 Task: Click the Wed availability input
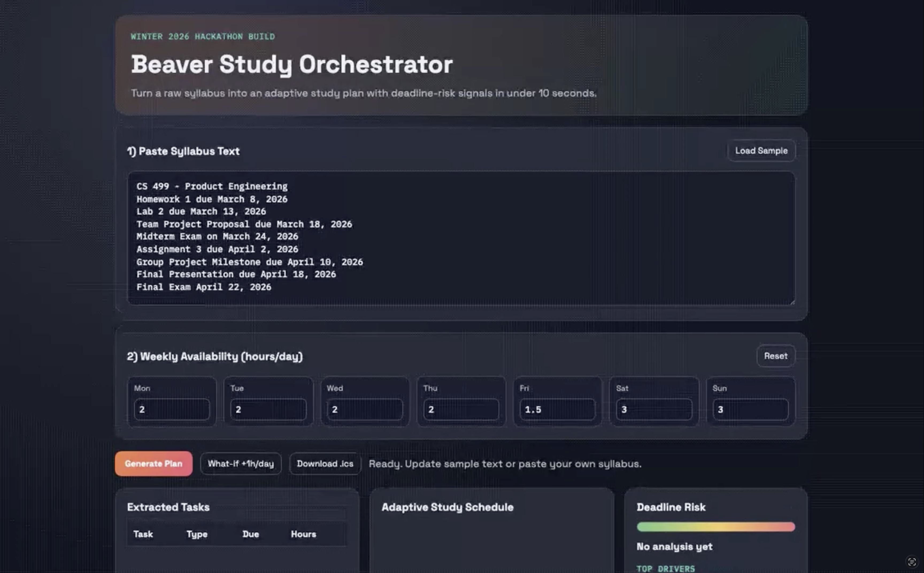coord(365,409)
